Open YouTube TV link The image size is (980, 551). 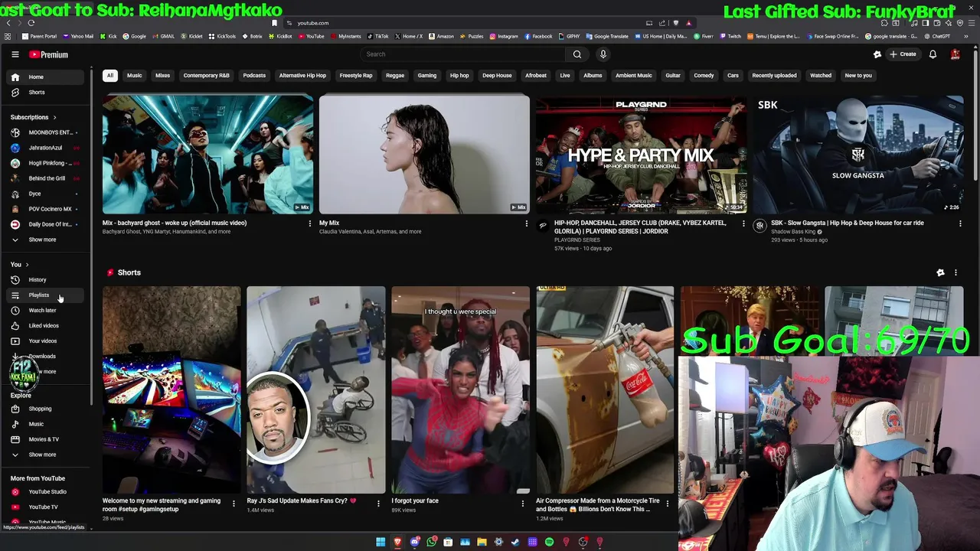[x=46, y=507]
